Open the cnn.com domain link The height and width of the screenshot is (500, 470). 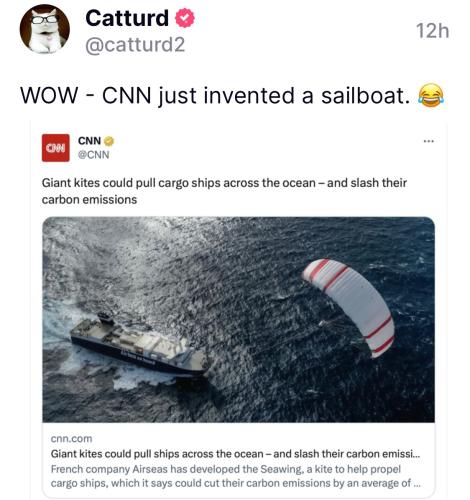[x=71, y=439]
